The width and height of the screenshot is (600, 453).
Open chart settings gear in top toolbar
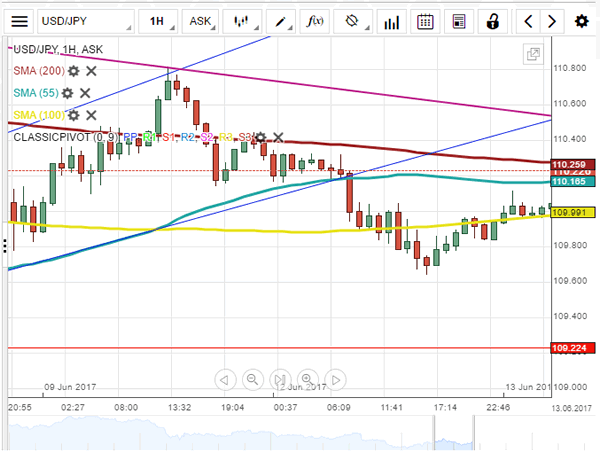coord(581,20)
